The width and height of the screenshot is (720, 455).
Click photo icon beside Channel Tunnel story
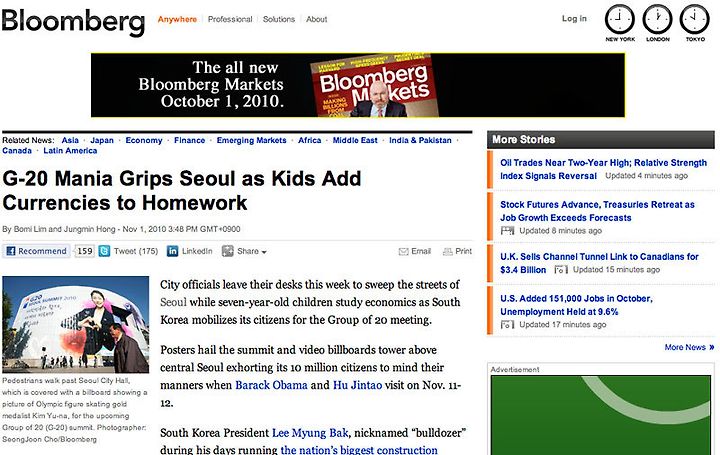click(561, 270)
